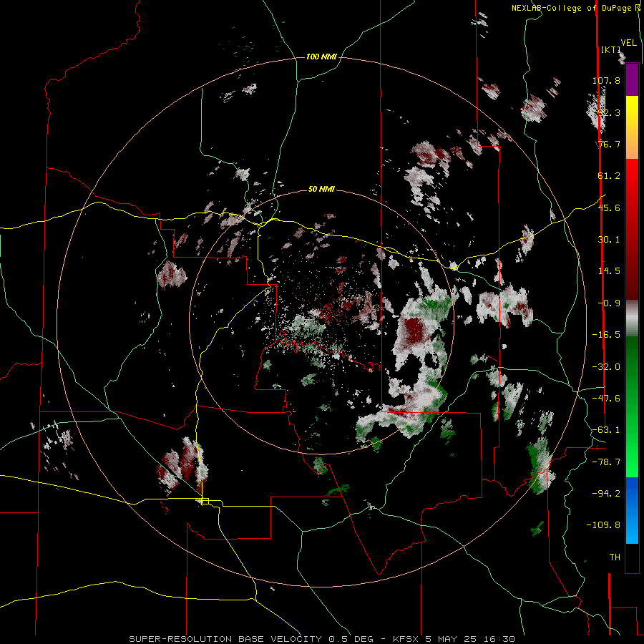This screenshot has width=644, height=644.
Task: Pick the red segment of velocity color bar
Action: (x=632, y=229)
